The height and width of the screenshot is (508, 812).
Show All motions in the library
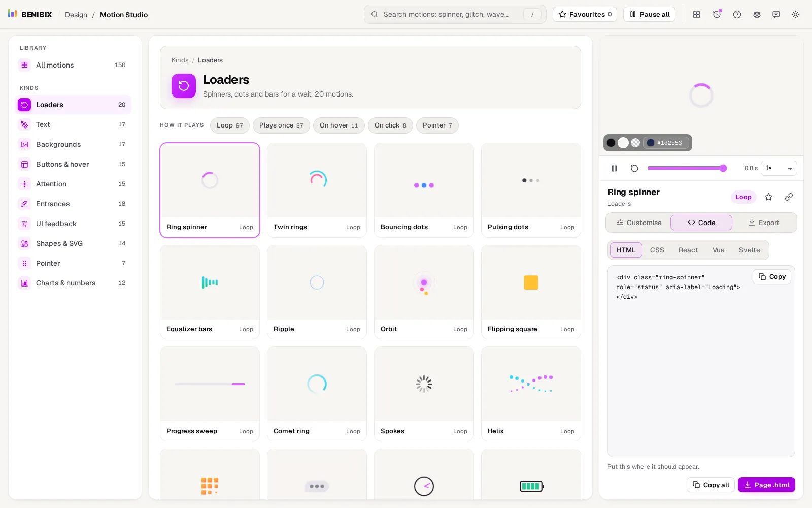tap(74, 65)
